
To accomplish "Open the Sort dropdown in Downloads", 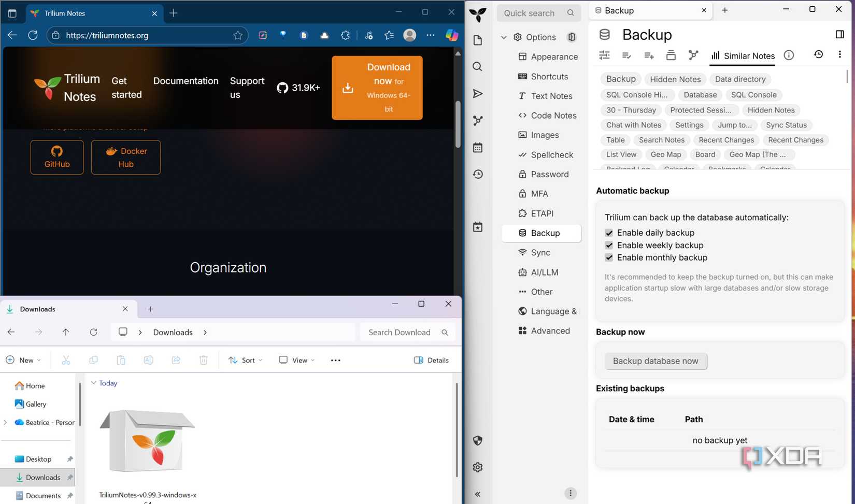I will coord(245,359).
